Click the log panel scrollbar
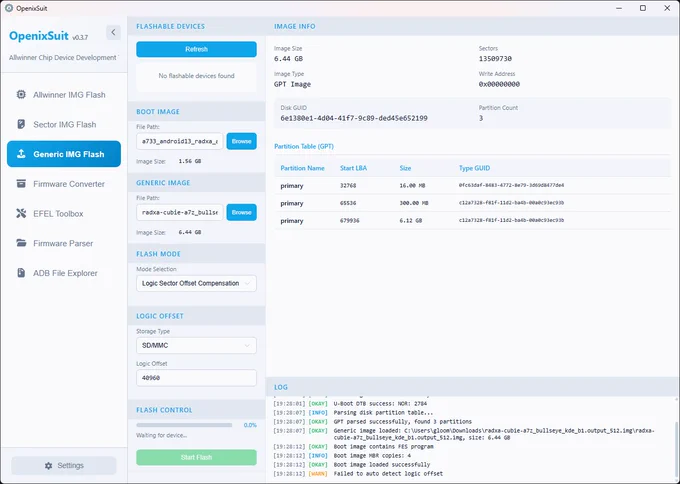The height and width of the screenshot is (484, 680). pyautogui.click(x=677, y=451)
